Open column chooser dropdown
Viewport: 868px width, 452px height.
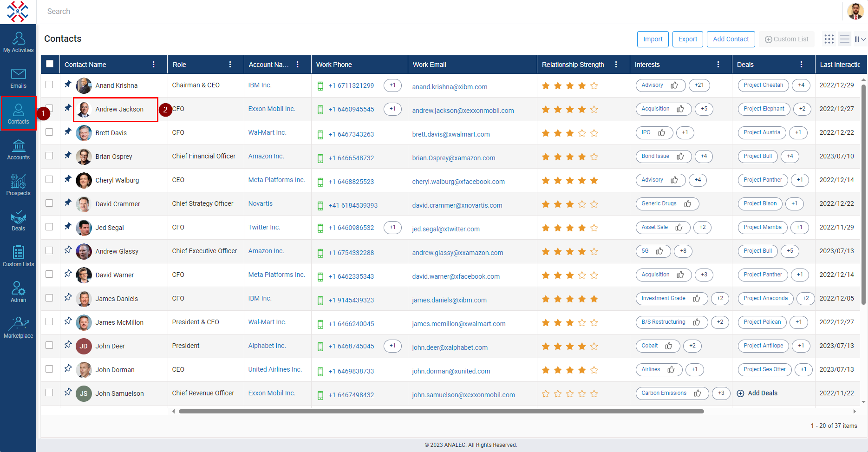pyautogui.click(x=860, y=39)
